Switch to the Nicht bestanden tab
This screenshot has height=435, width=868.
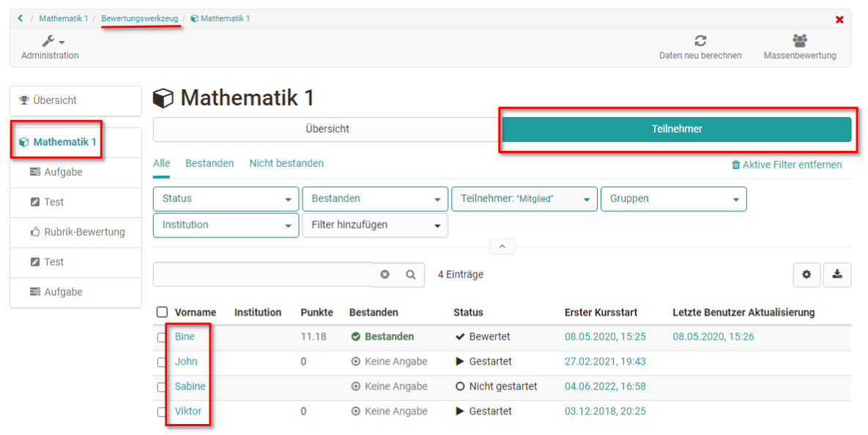pos(286,163)
